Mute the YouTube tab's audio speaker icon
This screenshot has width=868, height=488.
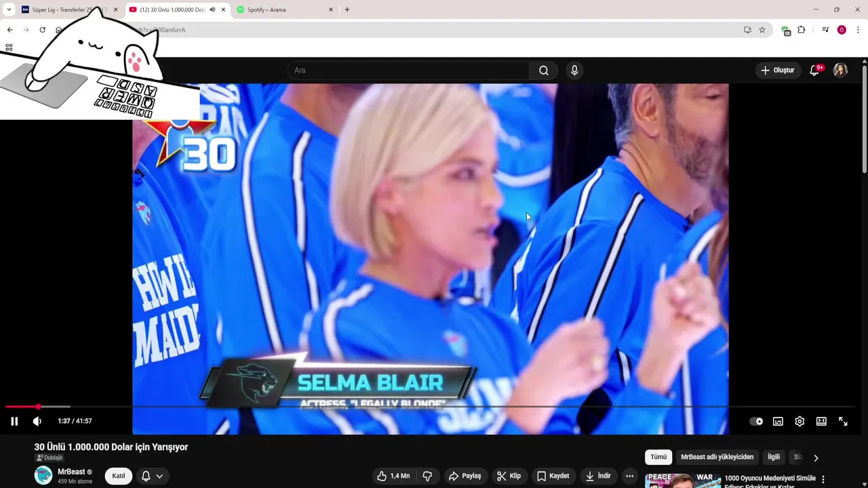pyautogui.click(x=212, y=9)
